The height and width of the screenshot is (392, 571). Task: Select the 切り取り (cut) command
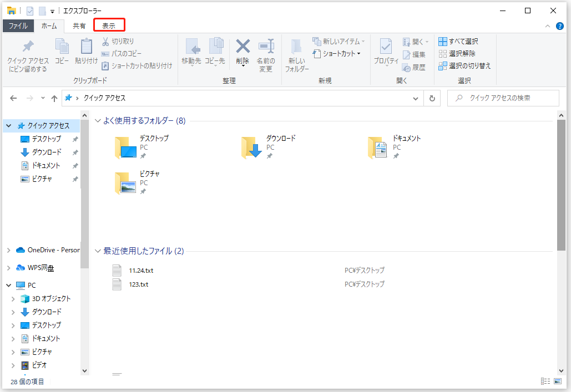pos(119,42)
